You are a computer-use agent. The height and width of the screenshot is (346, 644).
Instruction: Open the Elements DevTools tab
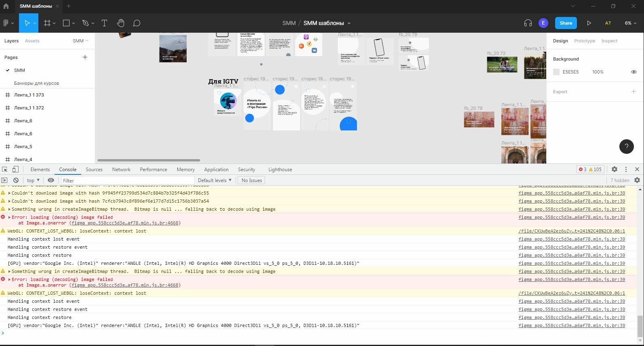40,170
